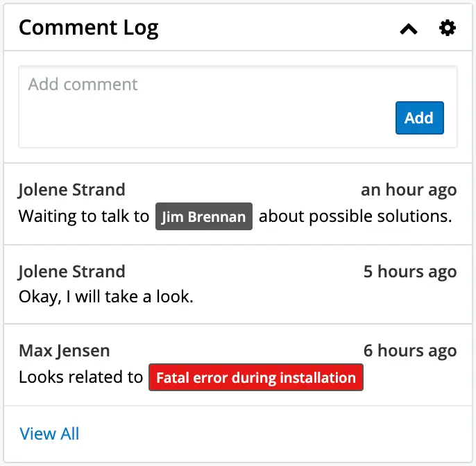The width and height of the screenshot is (476, 466).
Task: Select the Comment Log panel title
Action: pos(88,28)
